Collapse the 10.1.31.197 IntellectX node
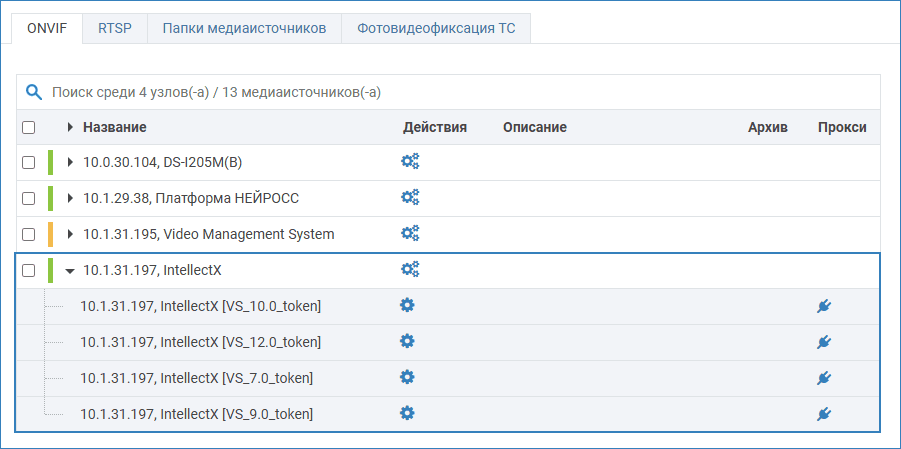The height and width of the screenshot is (449, 901). [x=70, y=270]
